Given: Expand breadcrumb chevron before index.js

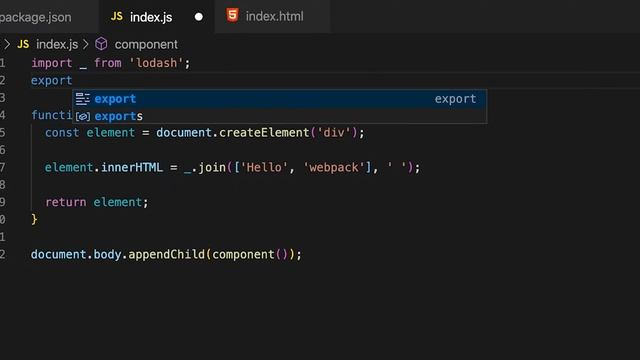Looking at the screenshot, I should (x=7, y=44).
